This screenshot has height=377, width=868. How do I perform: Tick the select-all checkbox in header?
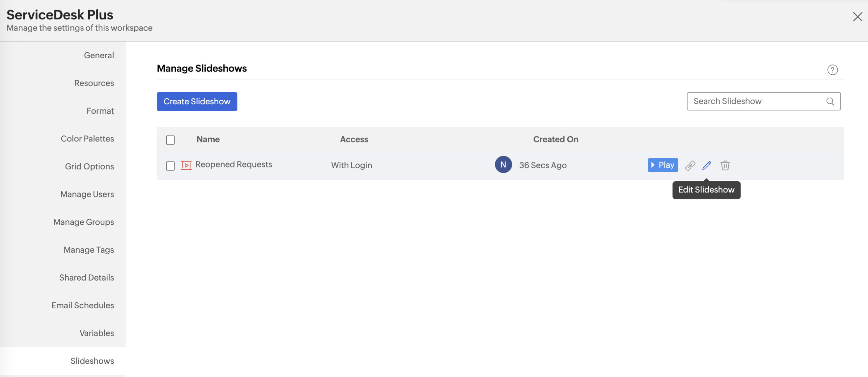pyautogui.click(x=170, y=140)
